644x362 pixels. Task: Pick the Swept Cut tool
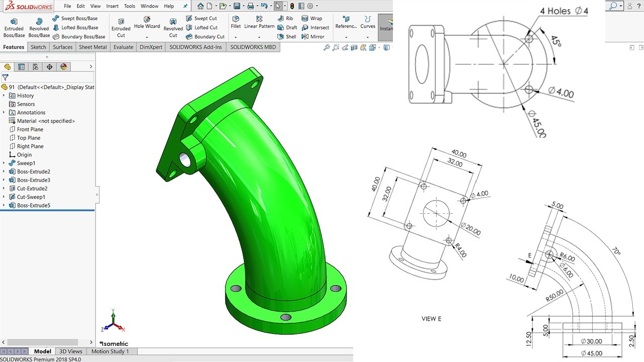coord(201,18)
